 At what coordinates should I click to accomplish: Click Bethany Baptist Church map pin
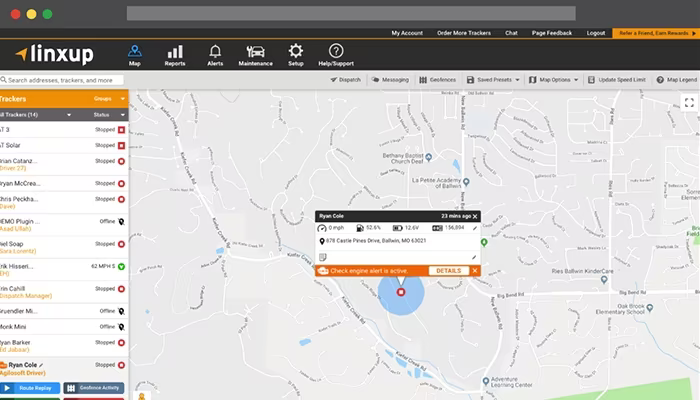click(429, 157)
